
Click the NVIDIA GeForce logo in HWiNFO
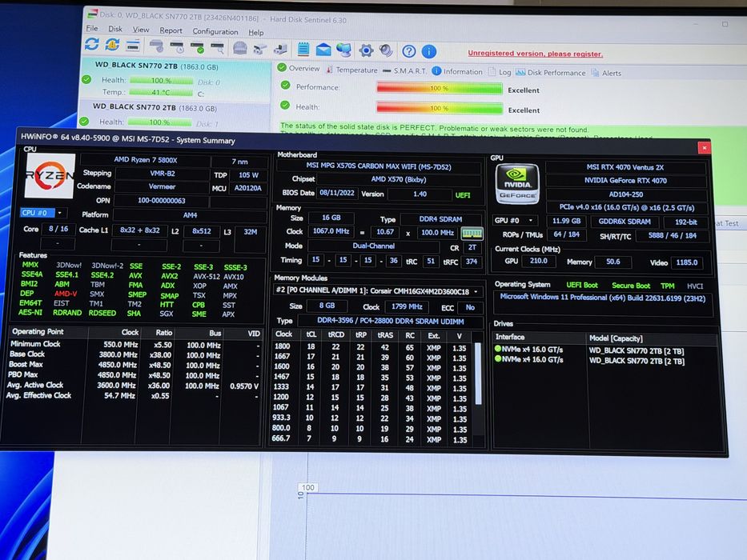[x=517, y=184]
